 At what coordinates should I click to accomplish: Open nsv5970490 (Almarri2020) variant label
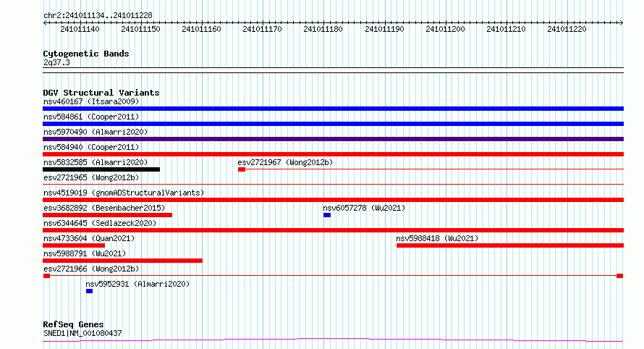tap(96, 132)
